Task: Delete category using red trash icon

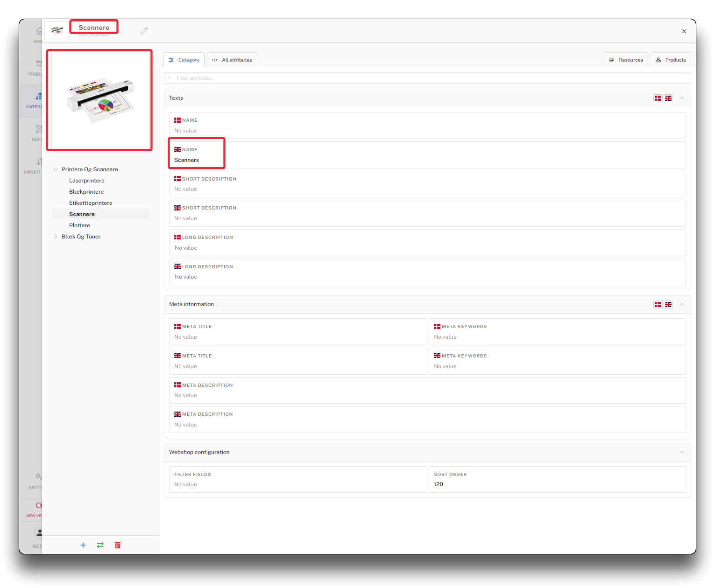Action: click(x=118, y=545)
